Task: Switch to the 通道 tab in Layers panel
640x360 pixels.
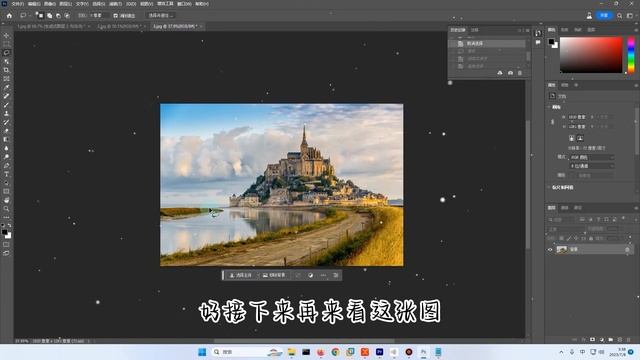Action: (564, 208)
